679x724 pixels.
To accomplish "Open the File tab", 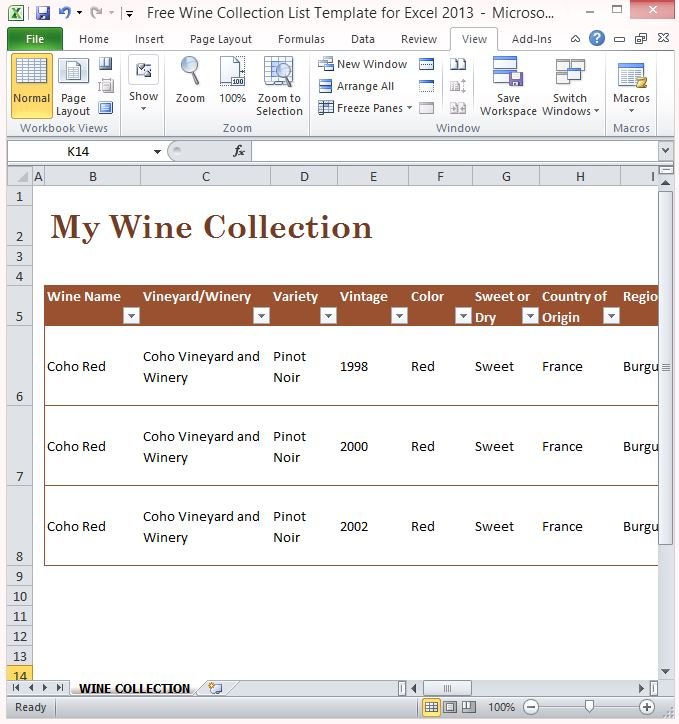I will [34, 39].
